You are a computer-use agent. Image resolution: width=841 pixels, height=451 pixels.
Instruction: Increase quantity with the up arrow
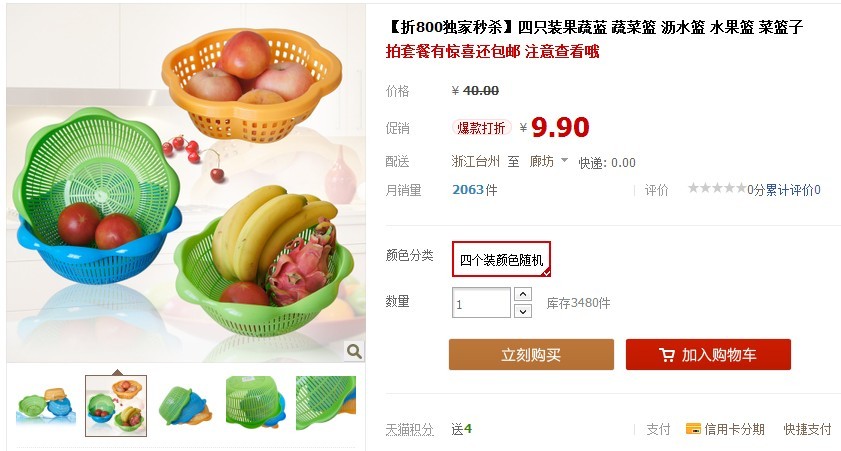tap(522, 294)
